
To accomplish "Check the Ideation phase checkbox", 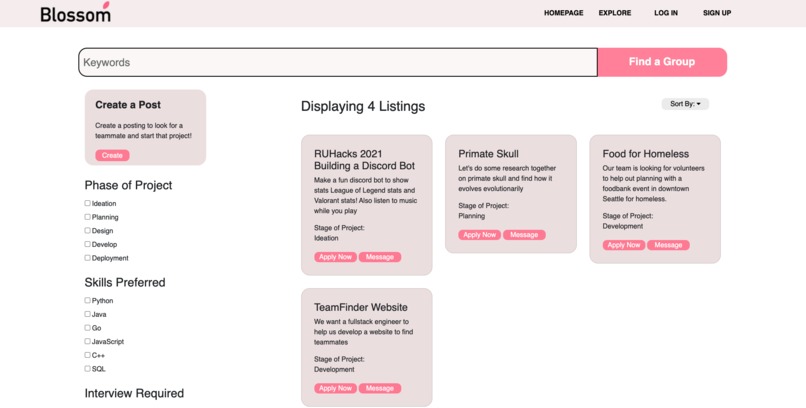I will [x=87, y=203].
